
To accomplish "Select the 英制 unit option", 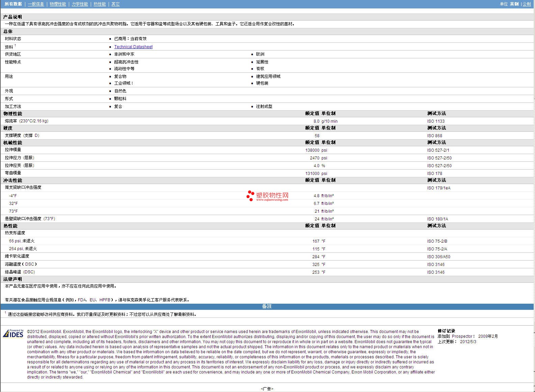I will [514, 4].
